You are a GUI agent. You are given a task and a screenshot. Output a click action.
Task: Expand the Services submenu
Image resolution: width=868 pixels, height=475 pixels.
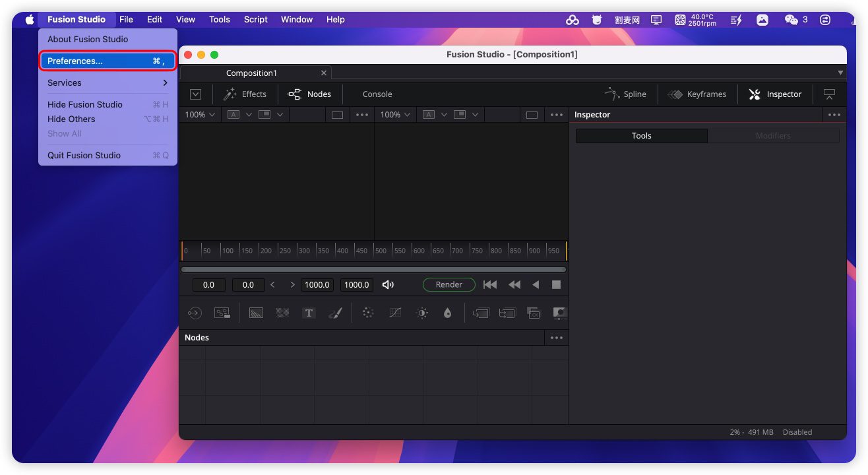(108, 83)
